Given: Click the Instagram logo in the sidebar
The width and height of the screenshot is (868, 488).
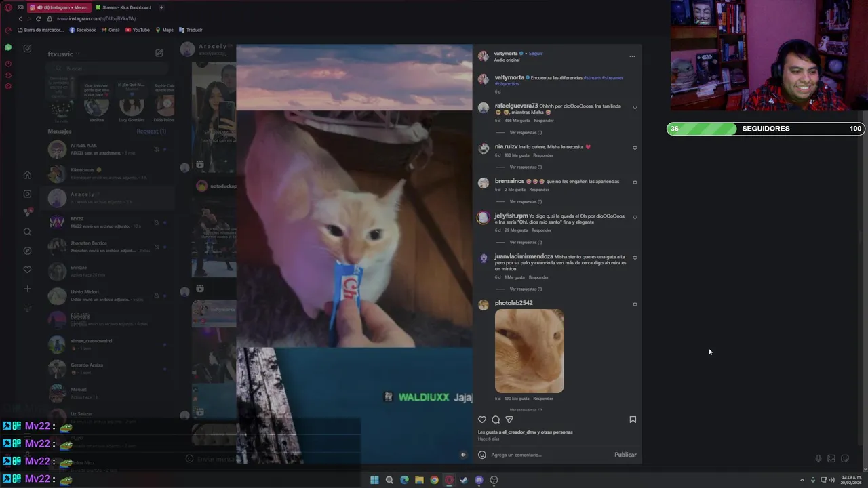Looking at the screenshot, I should point(27,48).
